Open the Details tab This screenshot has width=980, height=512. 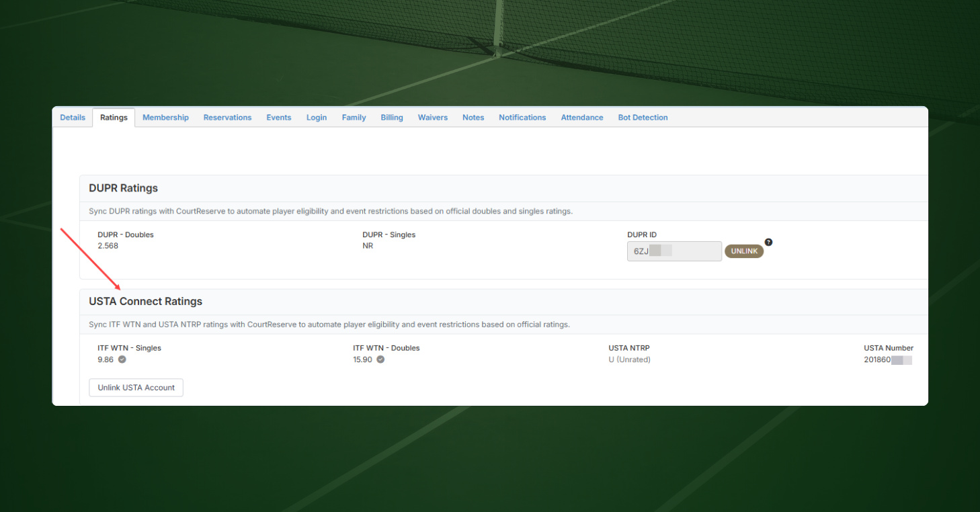(73, 118)
